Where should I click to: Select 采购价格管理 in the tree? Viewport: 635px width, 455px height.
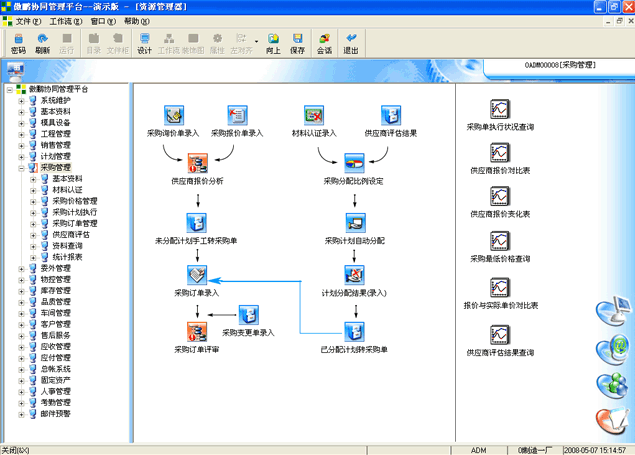pyautogui.click(x=74, y=201)
